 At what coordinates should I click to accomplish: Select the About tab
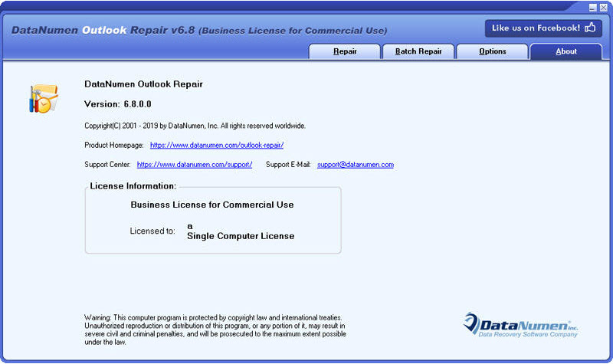(566, 51)
